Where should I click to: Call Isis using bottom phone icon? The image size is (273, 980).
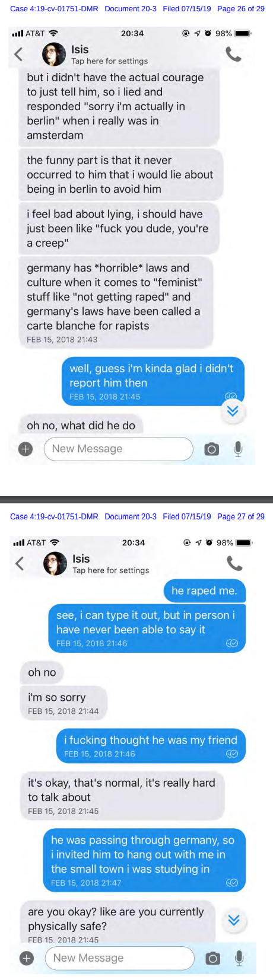234,564
